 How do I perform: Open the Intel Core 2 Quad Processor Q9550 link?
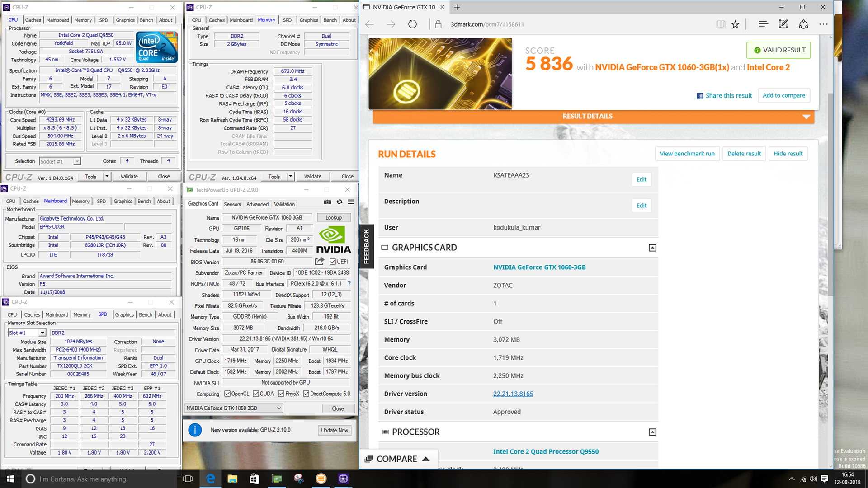(x=546, y=451)
